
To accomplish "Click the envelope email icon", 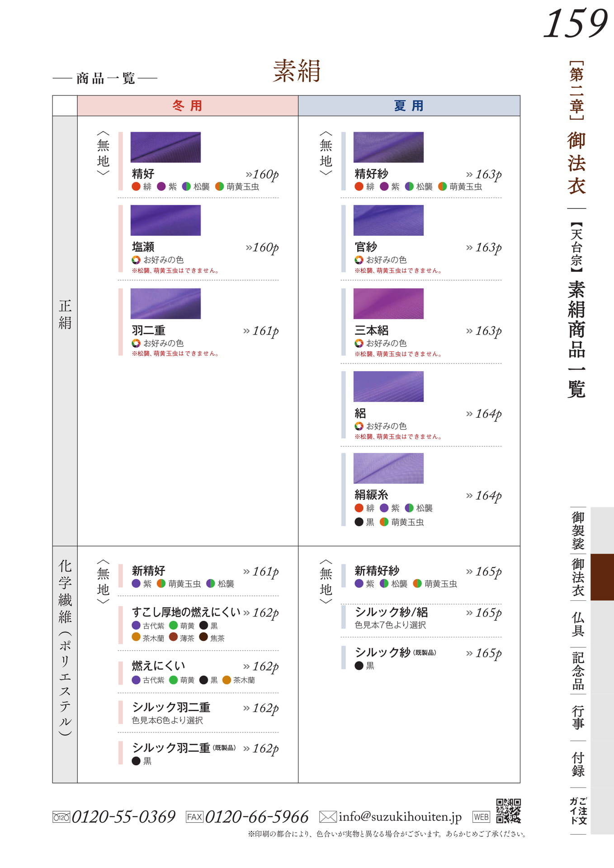I will 328,817.
